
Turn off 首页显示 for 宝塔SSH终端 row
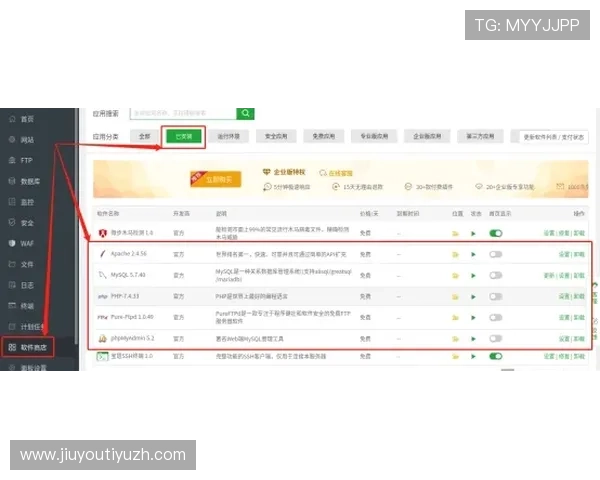pyautogui.click(x=496, y=356)
